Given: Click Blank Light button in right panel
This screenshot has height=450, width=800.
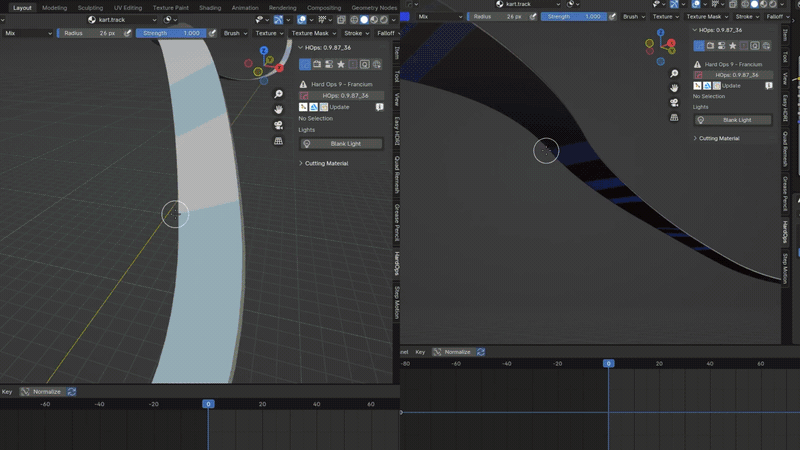Looking at the screenshot, I should (x=733, y=120).
